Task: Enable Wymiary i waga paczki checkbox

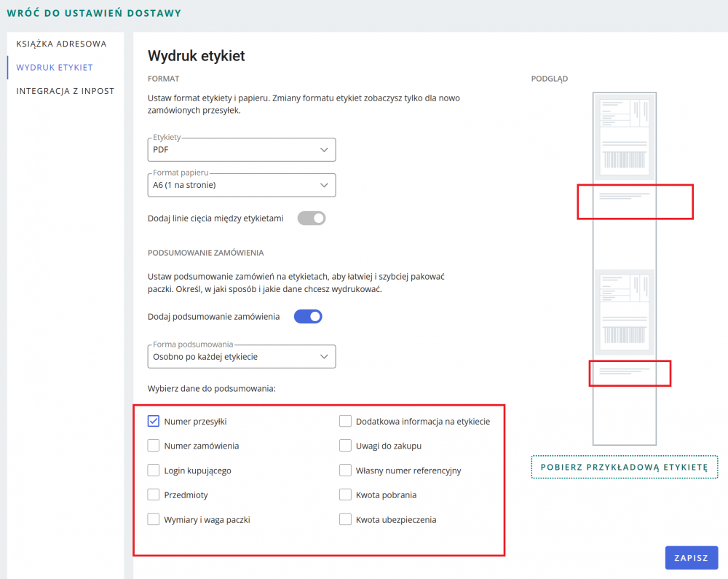Action: [154, 520]
